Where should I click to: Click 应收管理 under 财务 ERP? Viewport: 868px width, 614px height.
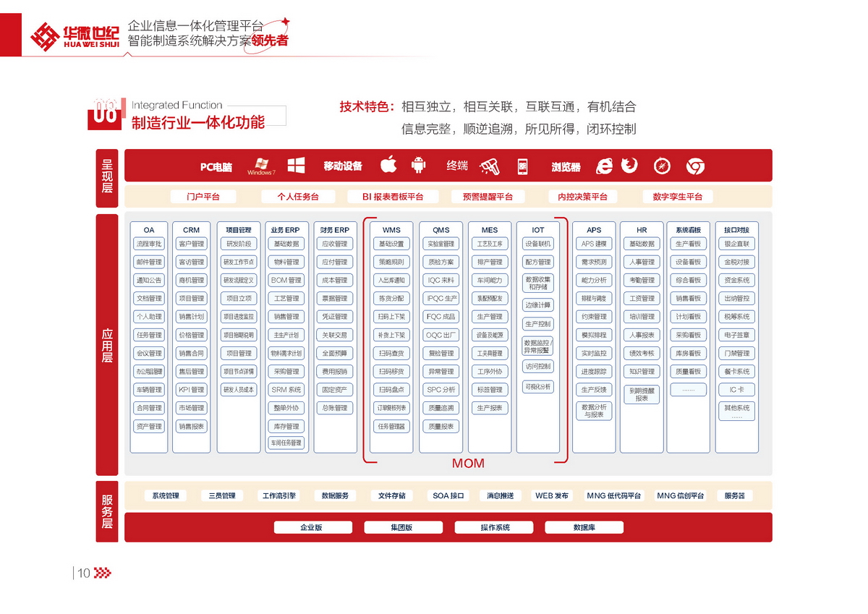point(335,244)
